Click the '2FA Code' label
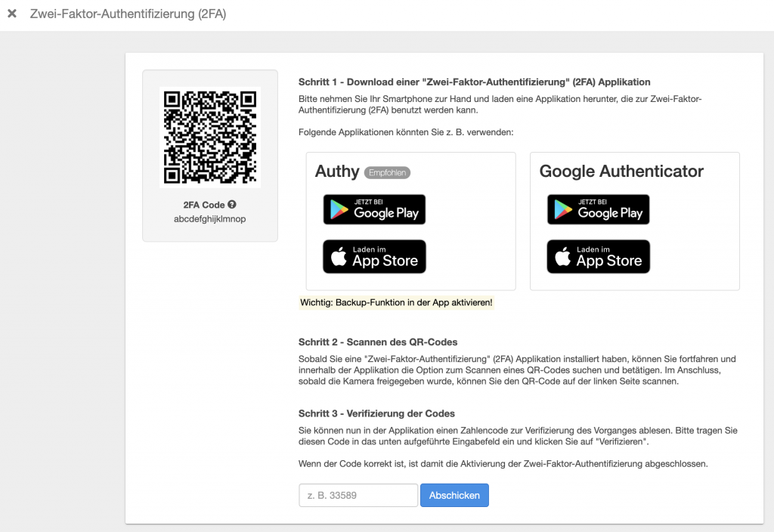Viewport: 774px width, 532px height. [x=204, y=205]
